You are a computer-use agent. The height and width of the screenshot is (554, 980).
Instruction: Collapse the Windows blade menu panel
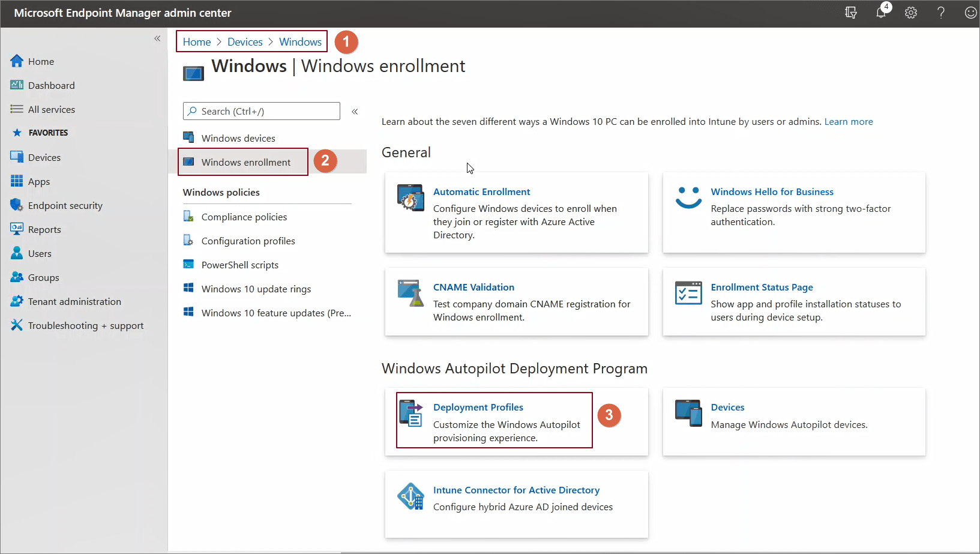coord(355,111)
